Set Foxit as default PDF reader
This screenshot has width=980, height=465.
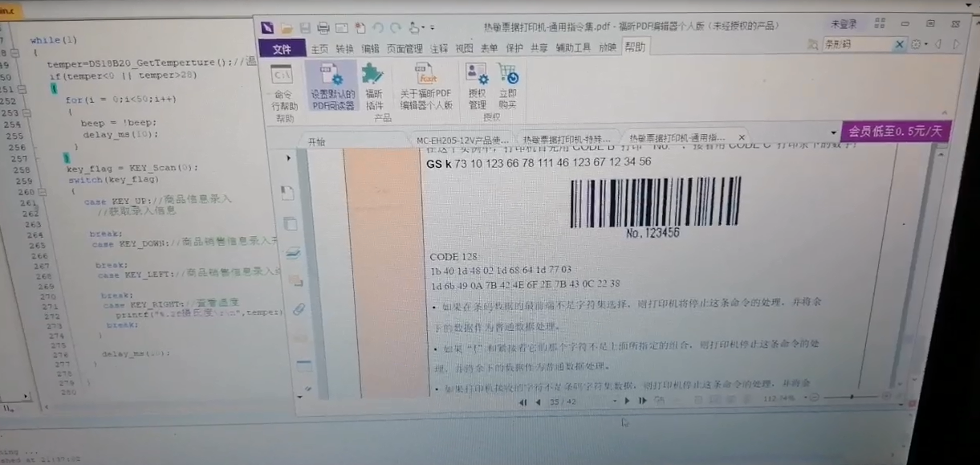(332, 88)
